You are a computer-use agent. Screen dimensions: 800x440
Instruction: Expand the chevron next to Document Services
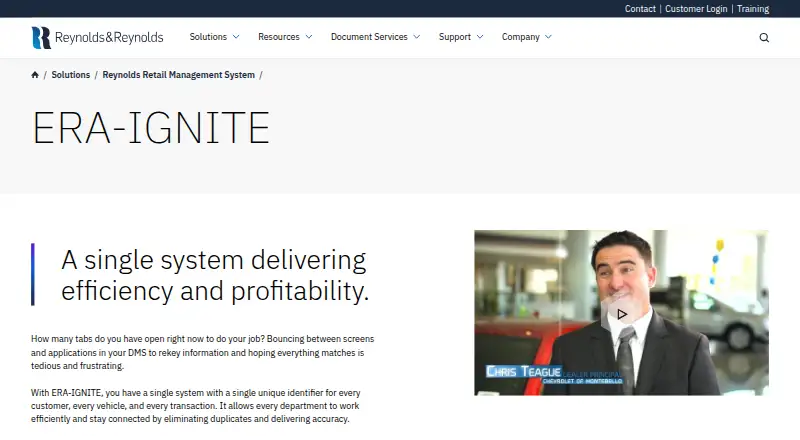(x=417, y=37)
